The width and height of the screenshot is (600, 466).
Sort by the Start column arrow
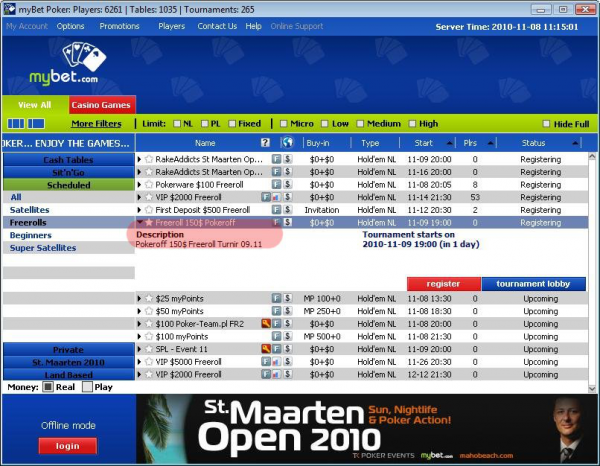point(450,143)
